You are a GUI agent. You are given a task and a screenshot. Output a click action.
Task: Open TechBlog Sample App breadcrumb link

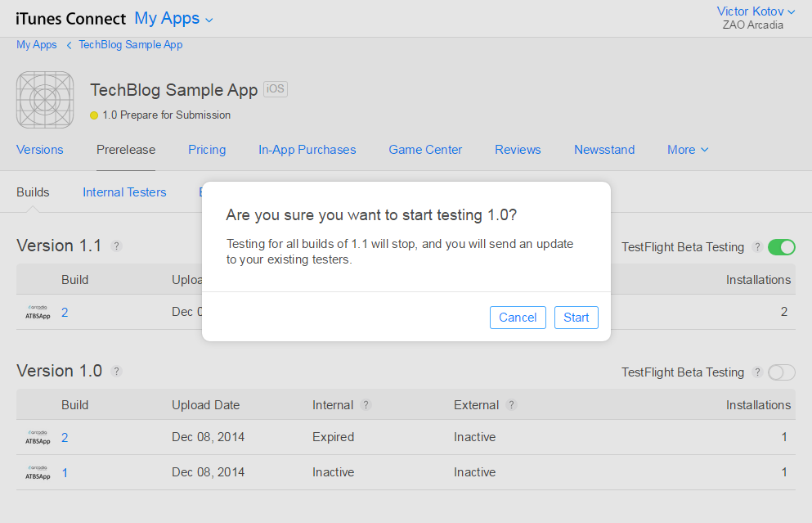[131, 45]
